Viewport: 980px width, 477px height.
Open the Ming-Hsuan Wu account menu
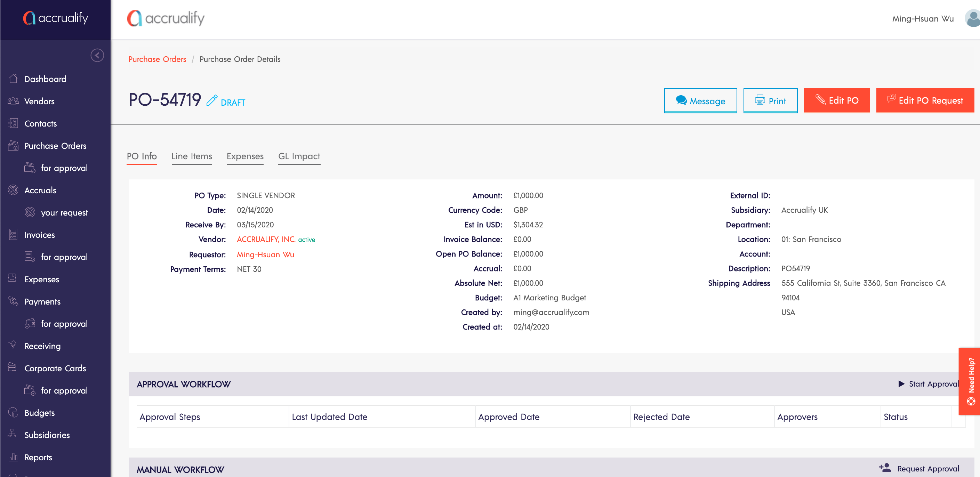click(x=923, y=19)
